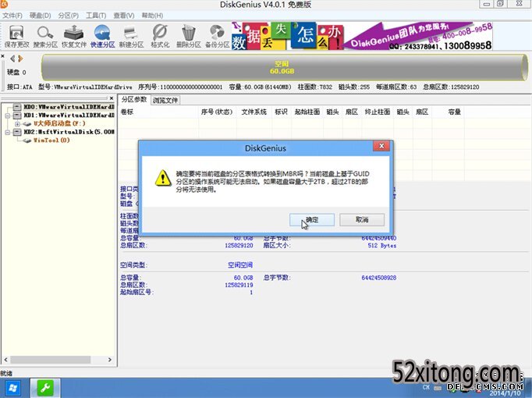Viewport: 532px width, 398px height.
Task: Open the 硬盘(D) menu
Action: pyautogui.click(x=40, y=16)
